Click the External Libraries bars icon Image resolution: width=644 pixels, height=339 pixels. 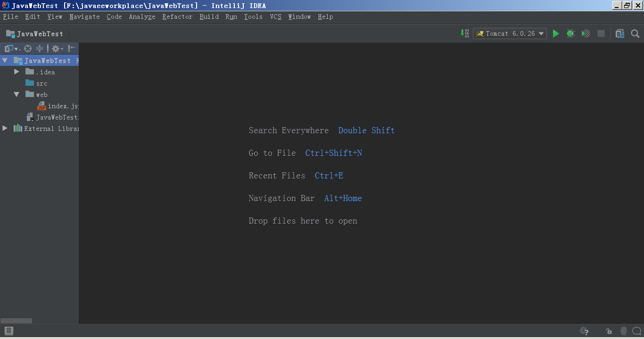pos(18,128)
